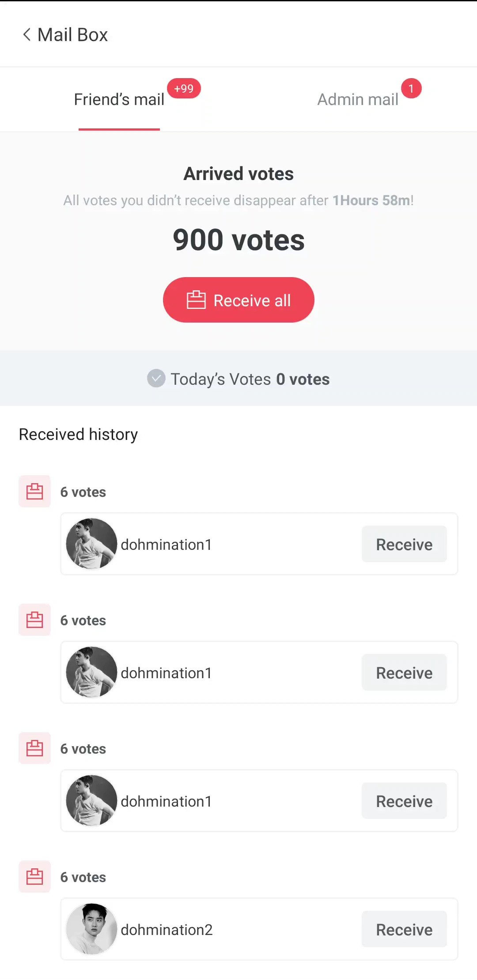Tap the back arrow beside Mail Box
Image resolution: width=477 pixels, height=980 pixels.
26,34
